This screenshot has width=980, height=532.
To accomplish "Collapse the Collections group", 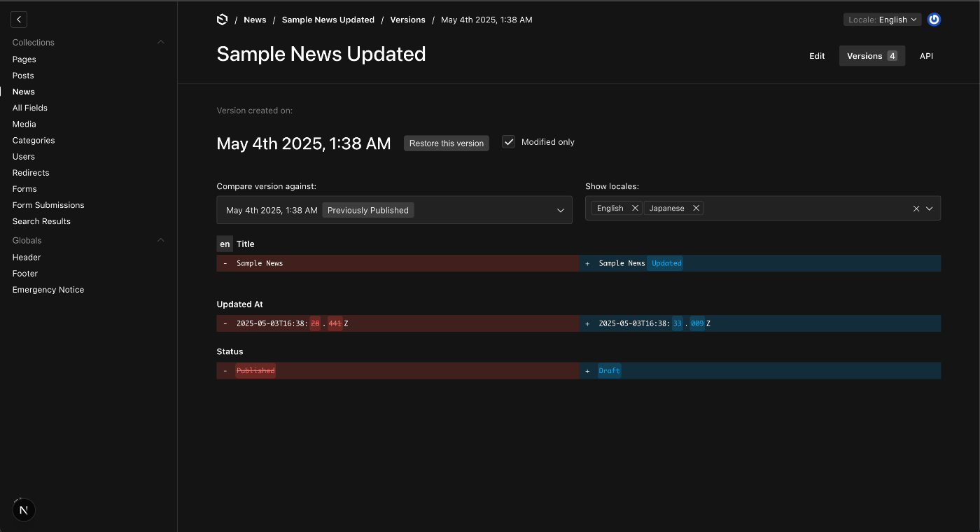I will click(160, 42).
